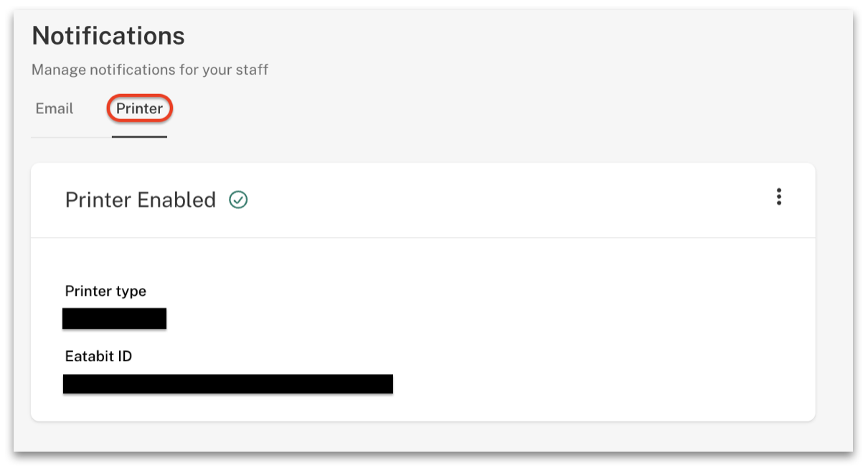Select the redacted Eatabit ID value
This screenshot has width=868, height=471.
(228, 383)
